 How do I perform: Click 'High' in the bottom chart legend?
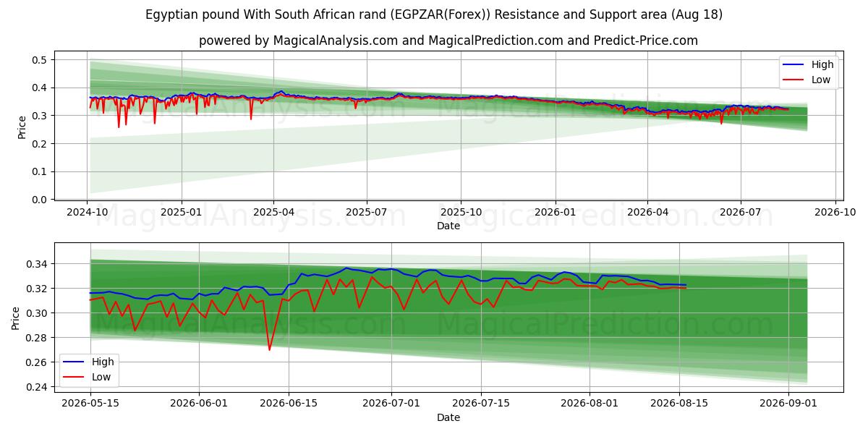pos(101,362)
